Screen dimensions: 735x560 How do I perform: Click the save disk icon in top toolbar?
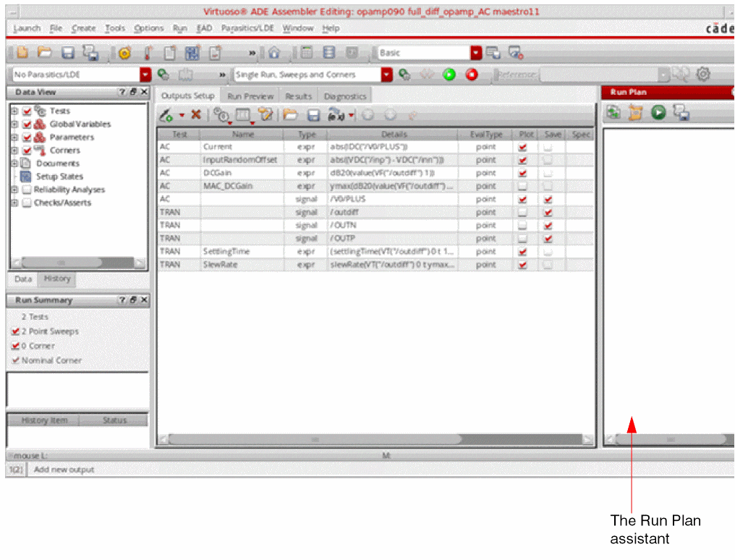pos(69,53)
